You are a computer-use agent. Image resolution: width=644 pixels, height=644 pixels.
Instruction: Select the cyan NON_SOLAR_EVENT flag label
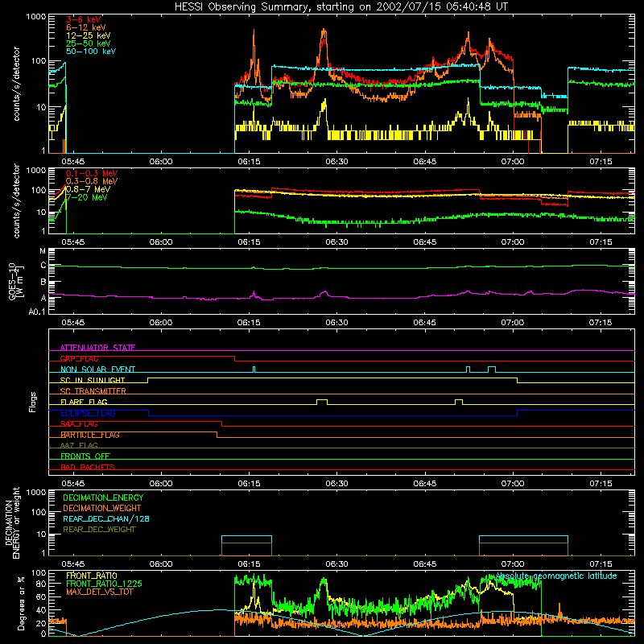[x=97, y=369]
